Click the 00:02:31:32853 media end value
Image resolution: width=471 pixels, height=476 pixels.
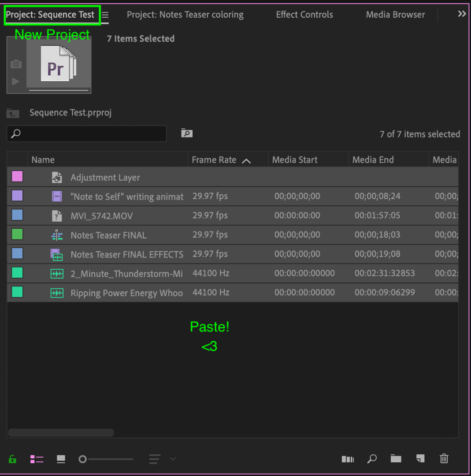(385, 273)
